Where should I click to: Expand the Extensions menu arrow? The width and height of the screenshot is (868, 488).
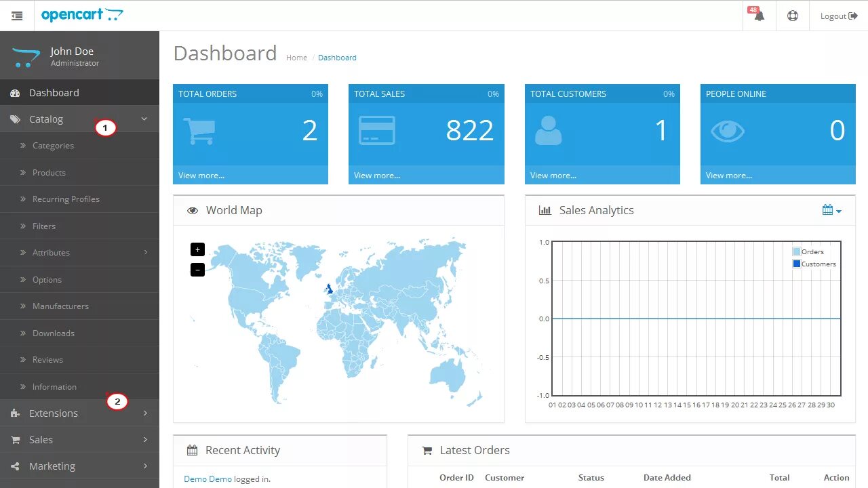tap(145, 413)
